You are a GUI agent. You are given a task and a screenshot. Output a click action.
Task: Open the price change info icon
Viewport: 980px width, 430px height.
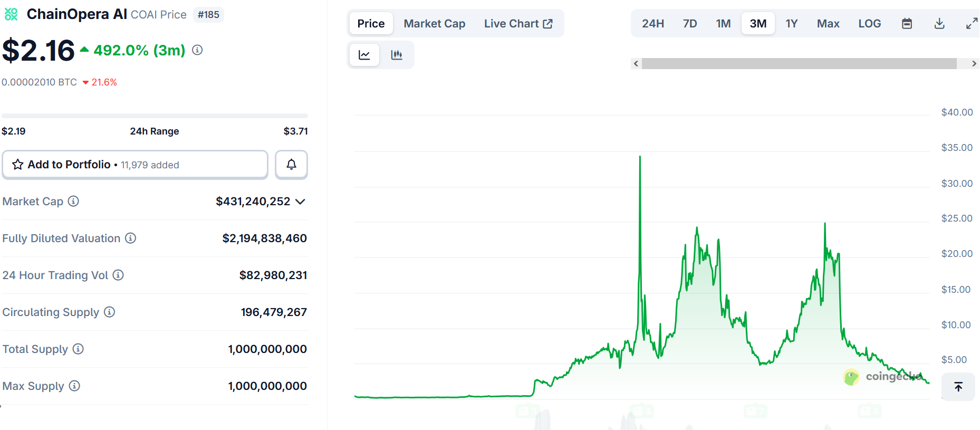[x=197, y=50]
